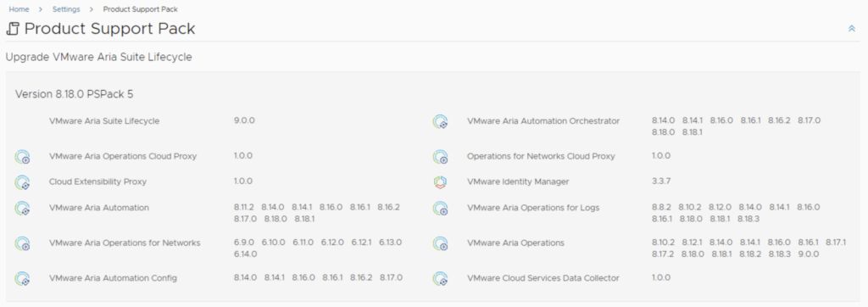Click the Product Support Pack header icon

13,29
